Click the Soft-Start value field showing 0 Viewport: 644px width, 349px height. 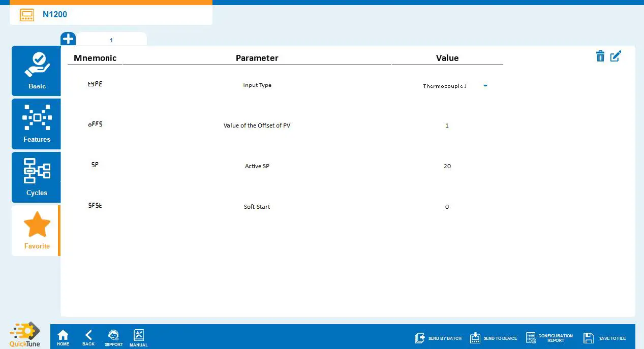447,207
